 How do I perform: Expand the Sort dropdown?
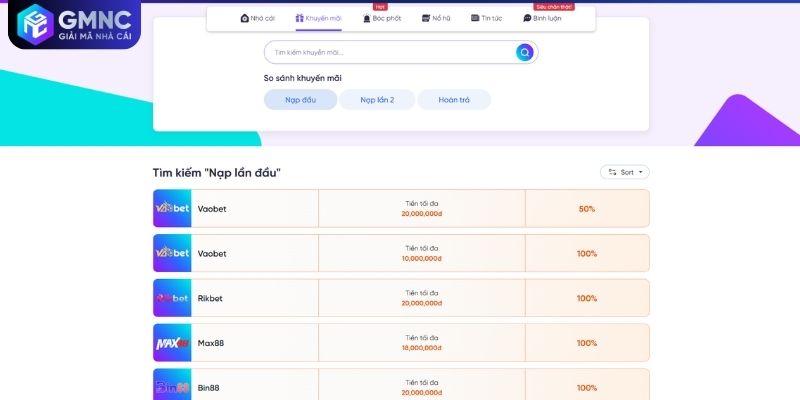[624, 172]
